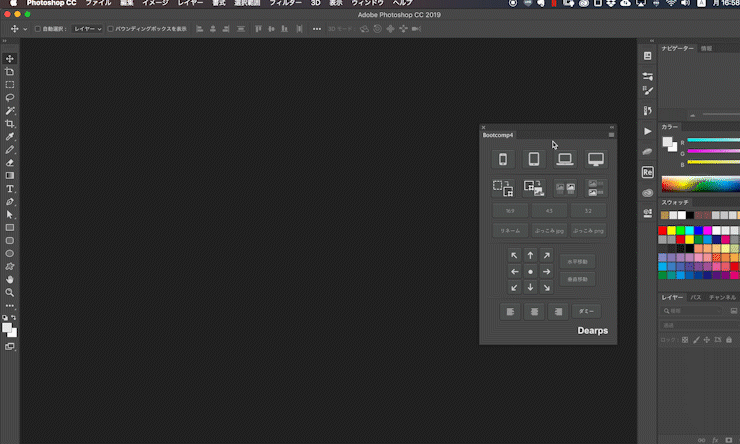Select the Lasso tool in toolbar
The height and width of the screenshot is (444, 740).
(x=10, y=98)
